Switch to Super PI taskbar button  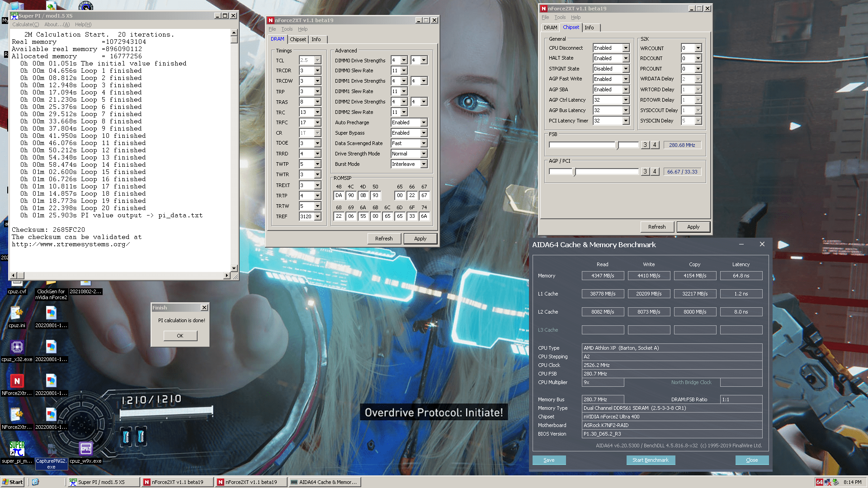104,482
